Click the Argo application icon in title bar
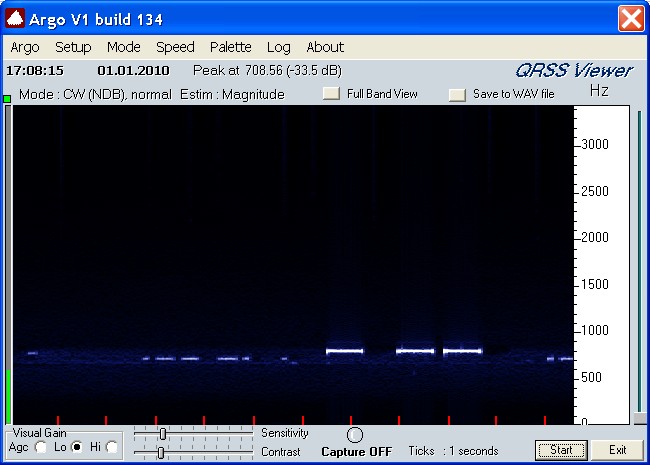 [16, 19]
